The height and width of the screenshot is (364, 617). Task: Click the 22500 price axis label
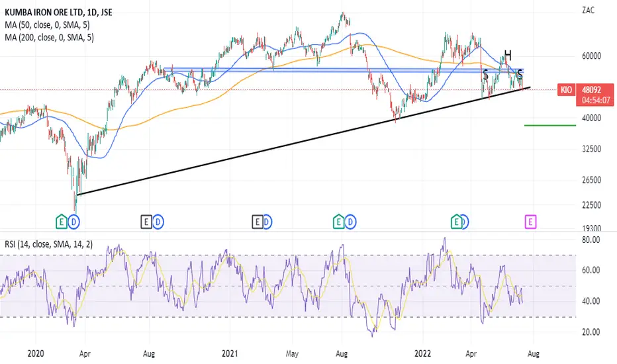click(x=591, y=205)
